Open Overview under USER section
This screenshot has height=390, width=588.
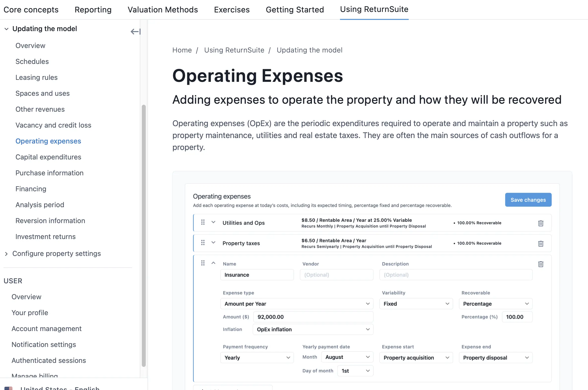pos(26,297)
